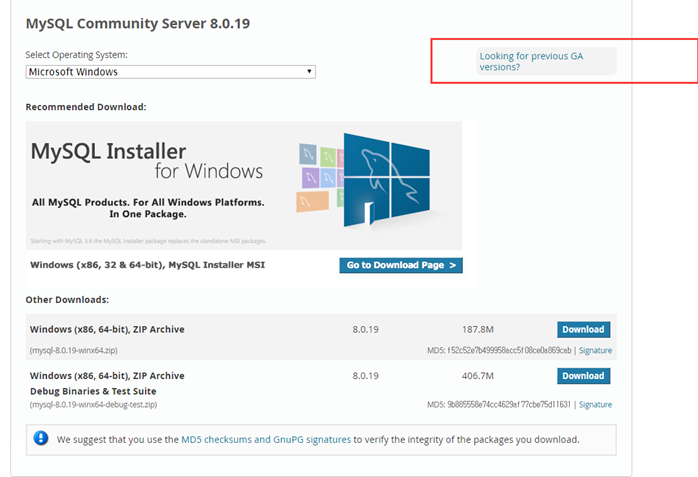This screenshot has width=698, height=477.
Task: Click the '(mysql-8.0.19-winx64.zip)' filename text
Action: point(73,350)
